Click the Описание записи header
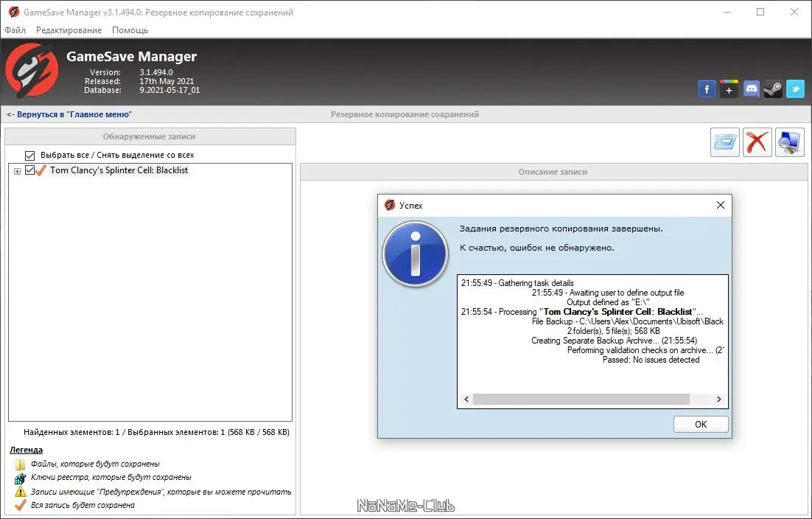 point(553,172)
